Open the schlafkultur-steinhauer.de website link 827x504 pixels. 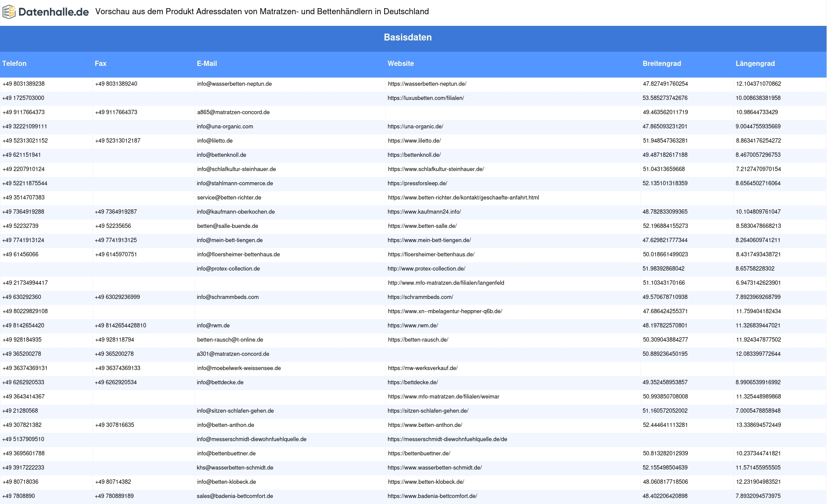(436, 169)
